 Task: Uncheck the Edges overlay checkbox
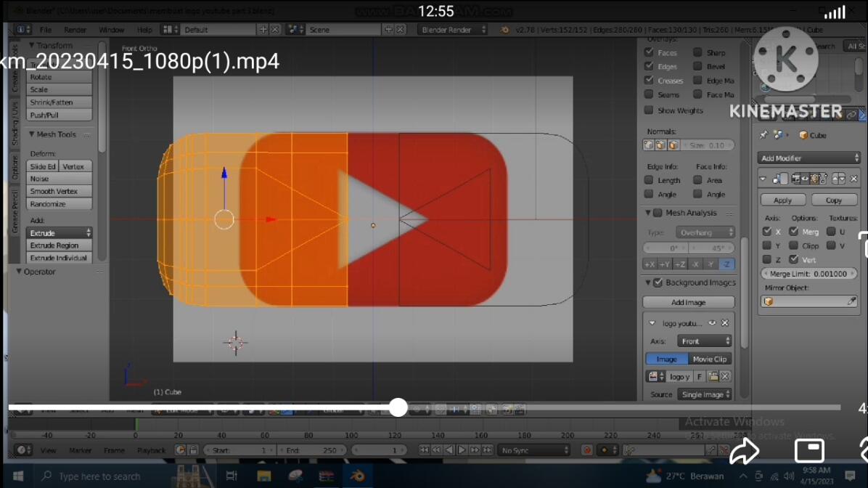[649, 66]
